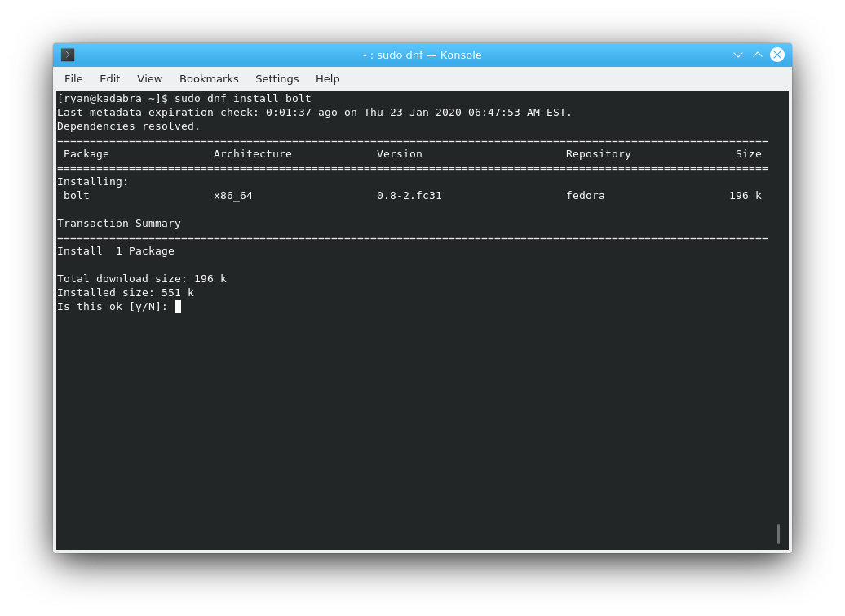The height and width of the screenshot is (616, 845).
Task: Expand the Bookmarks menu
Action: pos(209,79)
